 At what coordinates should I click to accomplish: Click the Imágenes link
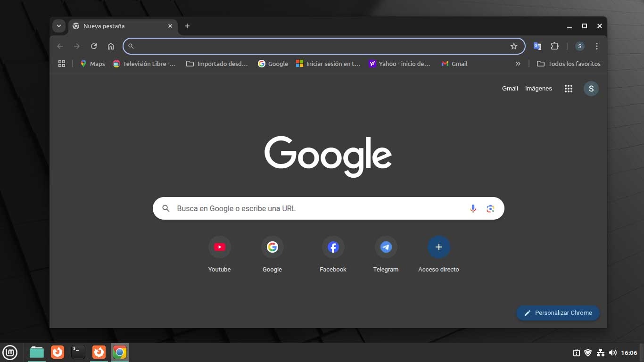[x=538, y=89]
